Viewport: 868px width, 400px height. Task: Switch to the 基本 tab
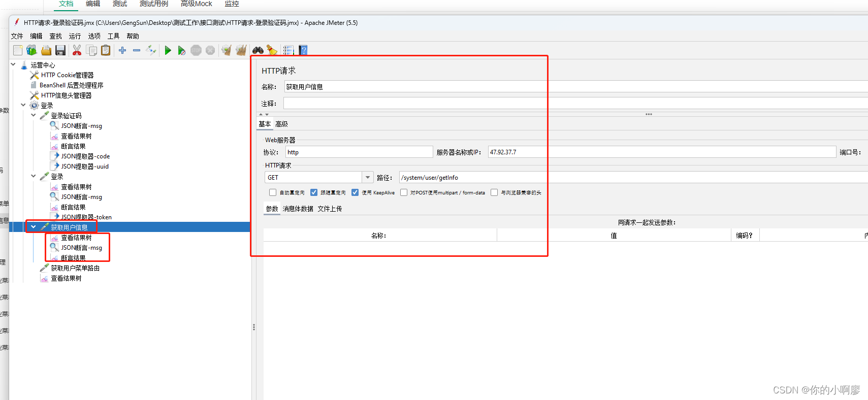265,124
